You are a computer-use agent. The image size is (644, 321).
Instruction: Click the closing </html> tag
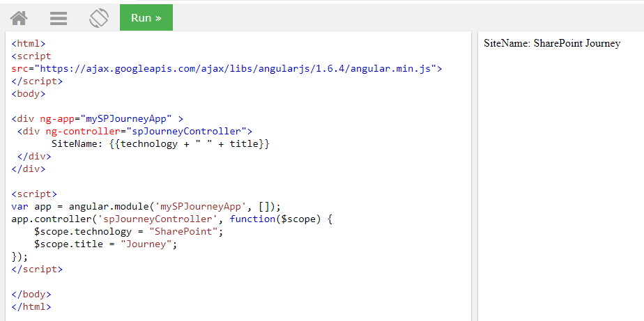coord(31,306)
